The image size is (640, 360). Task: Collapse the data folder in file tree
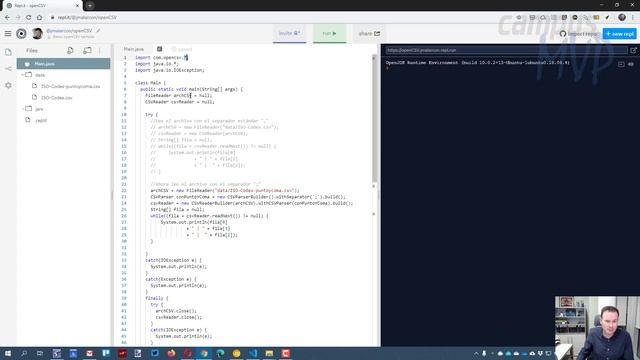pyautogui.click(x=23, y=75)
